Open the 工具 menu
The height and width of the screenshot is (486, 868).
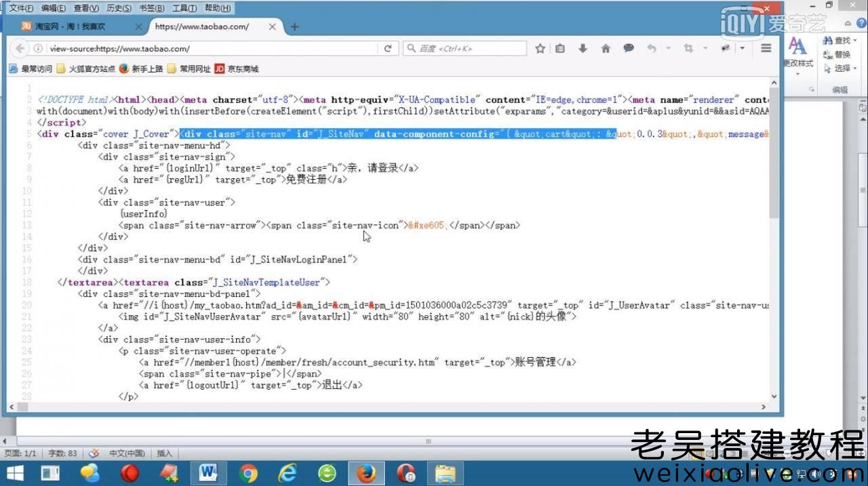coord(184,8)
